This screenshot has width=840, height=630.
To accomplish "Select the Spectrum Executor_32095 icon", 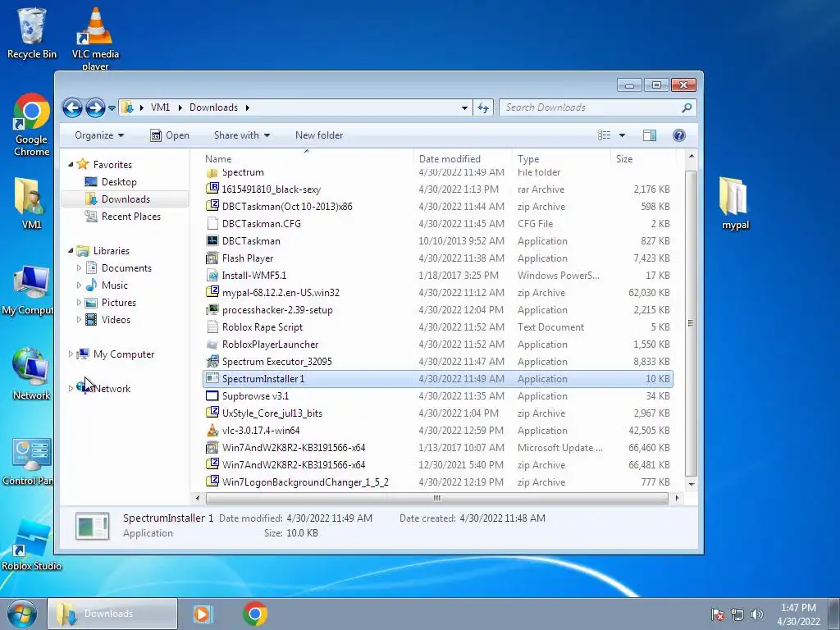I will click(x=212, y=361).
